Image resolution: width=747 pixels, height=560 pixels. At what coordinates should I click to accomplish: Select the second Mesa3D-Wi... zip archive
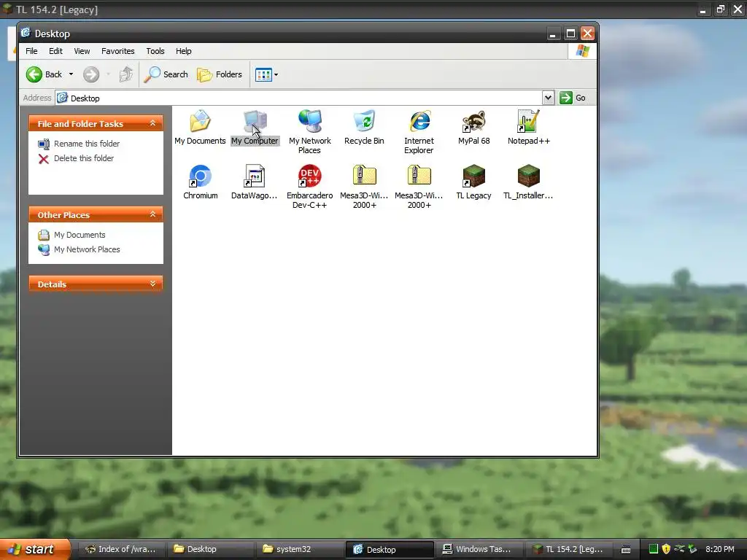[419, 187]
